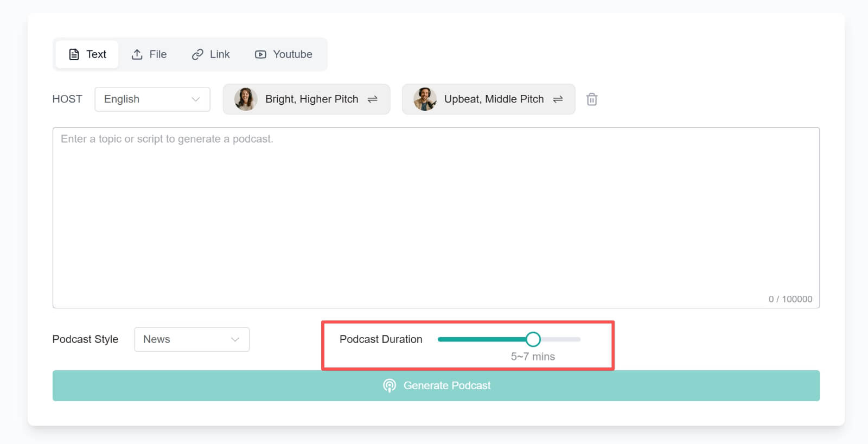This screenshot has width=868, height=444.
Task: Click swap arrows beside Upbeat, Middle Pitch
Action: tap(558, 99)
